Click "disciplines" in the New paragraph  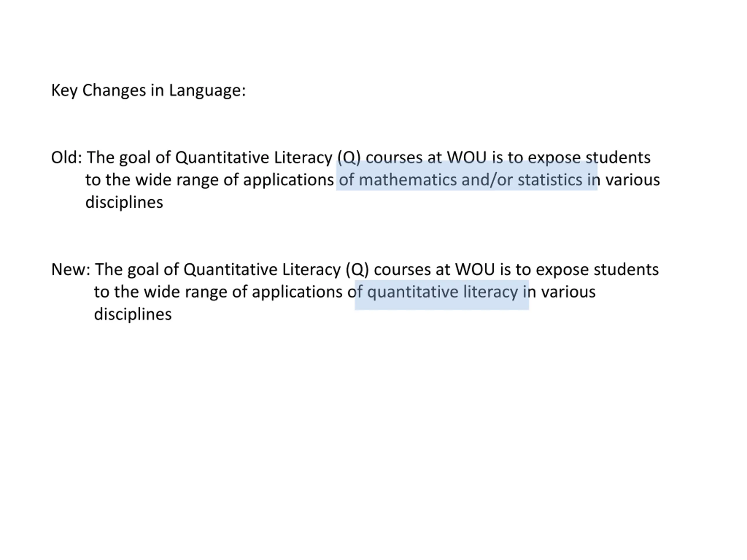tap(133, 315)
